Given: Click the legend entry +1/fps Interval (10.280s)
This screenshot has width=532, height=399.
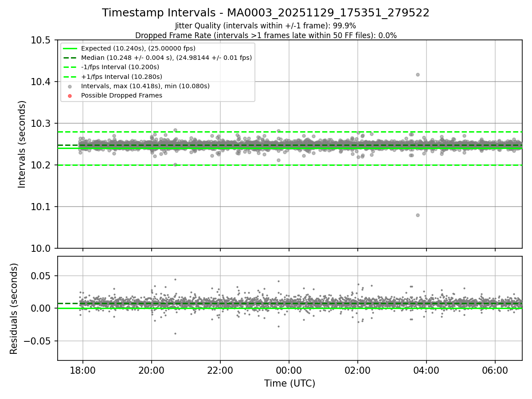Looking at the screenshot, I should tap(121, 77).
